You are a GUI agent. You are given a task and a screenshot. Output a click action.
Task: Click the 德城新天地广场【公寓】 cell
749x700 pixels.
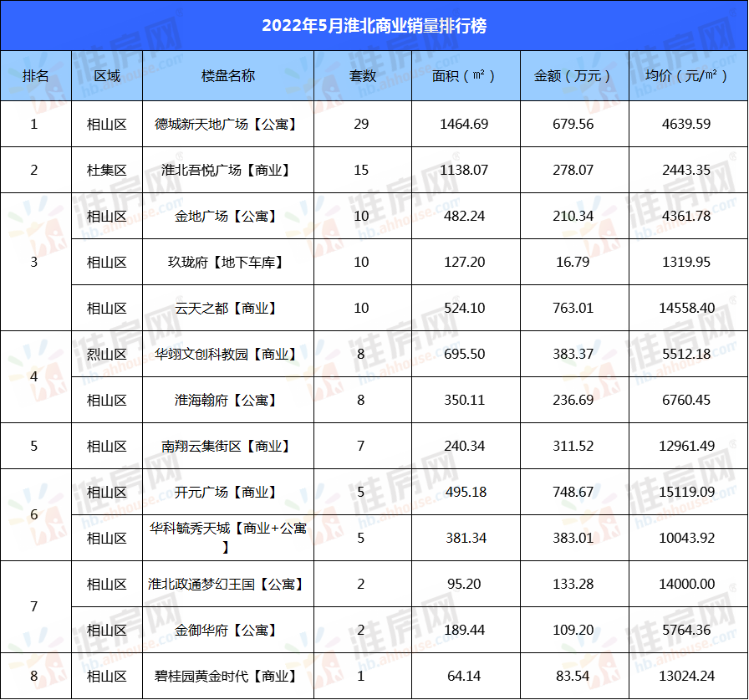(x=227, y=124)
